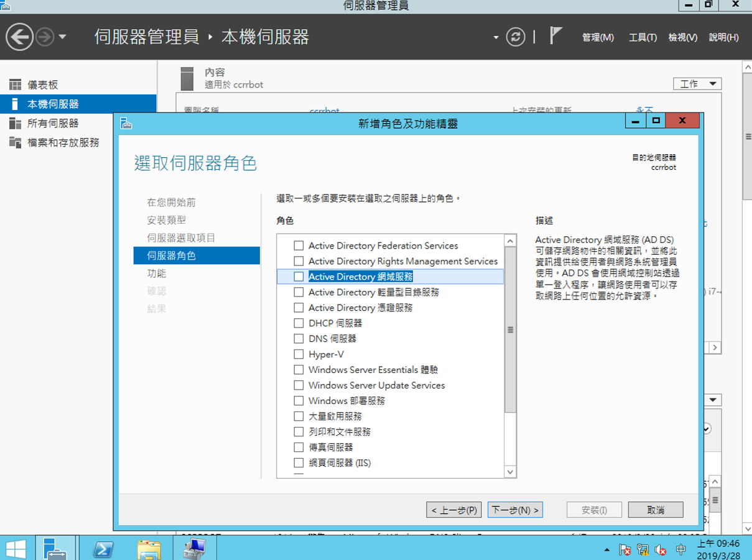Open the taskbar clock showing 上午 09:46
The height and width of the screenshot is (560, 752).
[718, 549]
